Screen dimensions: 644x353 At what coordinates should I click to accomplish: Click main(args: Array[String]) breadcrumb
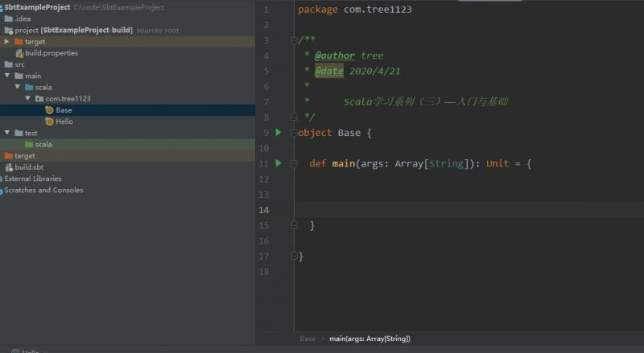pyautogui.click(x=369, y=339)
